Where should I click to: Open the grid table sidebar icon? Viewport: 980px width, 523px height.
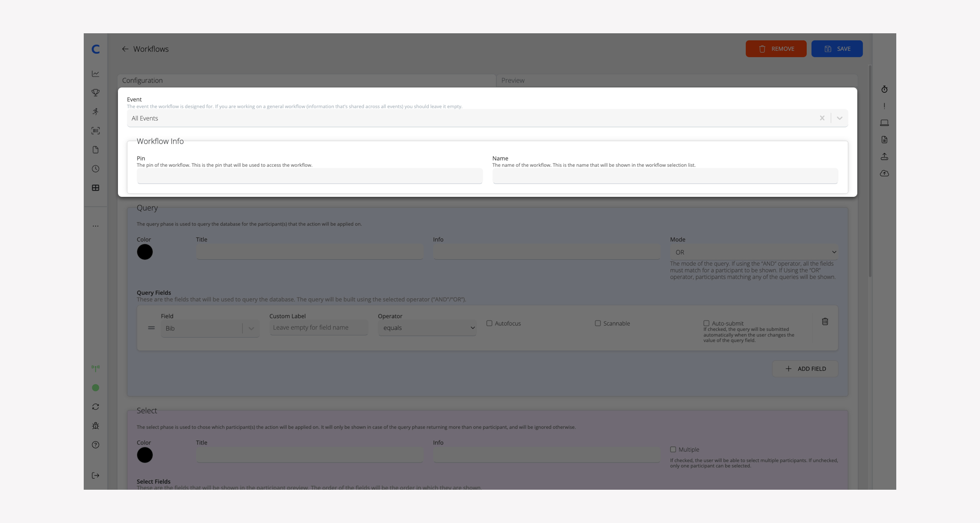[96, 188]
